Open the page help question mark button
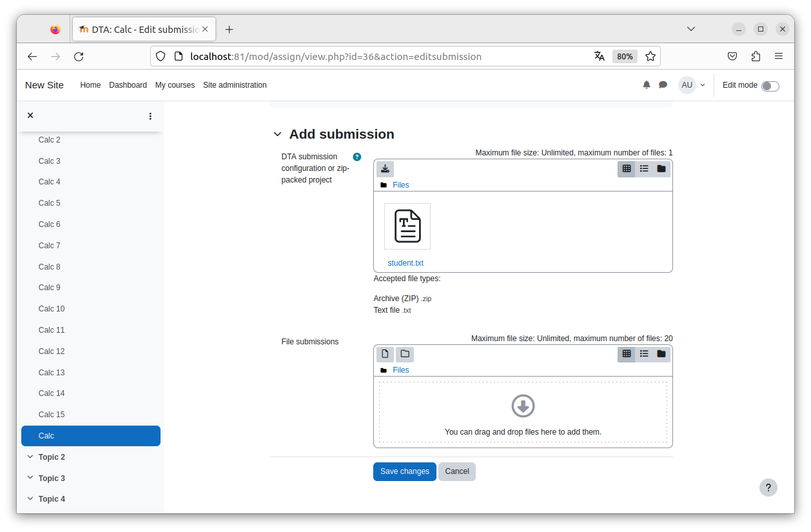The height and width of the screenshot is (532, 811). 768,488
